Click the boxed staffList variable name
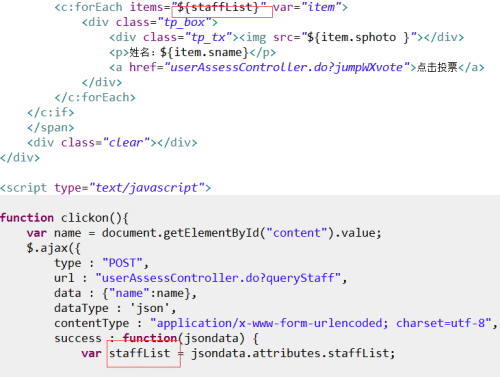The height and width of the screenshot is (377, 500). (x=139, y=353)
